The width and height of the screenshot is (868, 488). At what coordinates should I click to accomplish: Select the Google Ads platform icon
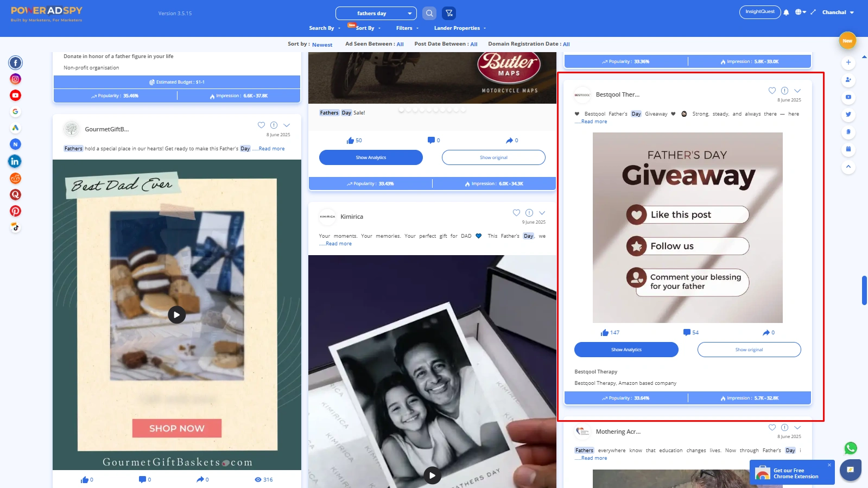click(15, 128)
